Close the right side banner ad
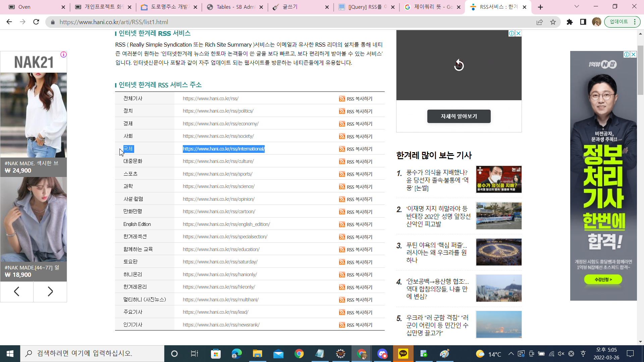The height and width of the screenshot is (362, 644). pos(633,54)
